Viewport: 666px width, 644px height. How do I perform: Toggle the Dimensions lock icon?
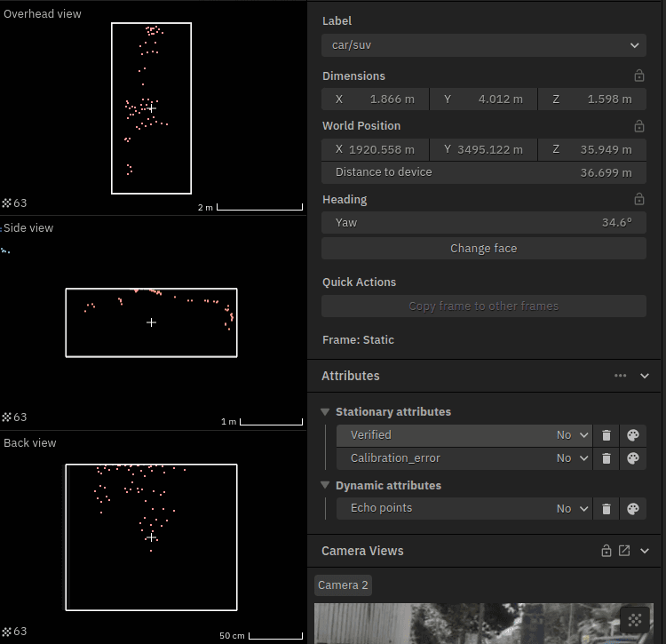pos(638,76)
